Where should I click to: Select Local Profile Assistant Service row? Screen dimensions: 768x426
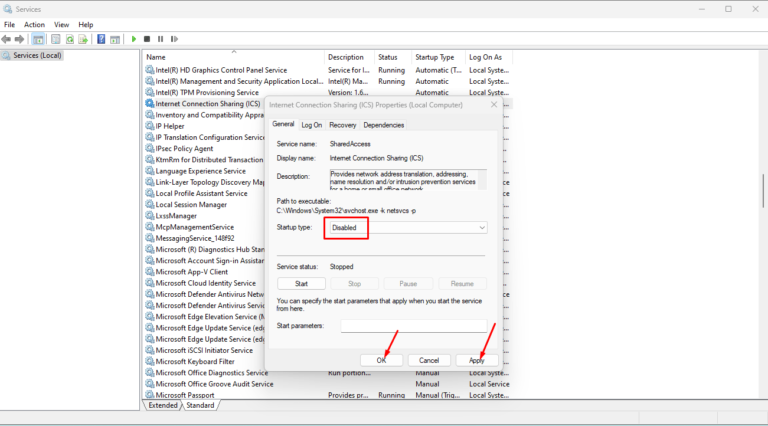[201, 193]
